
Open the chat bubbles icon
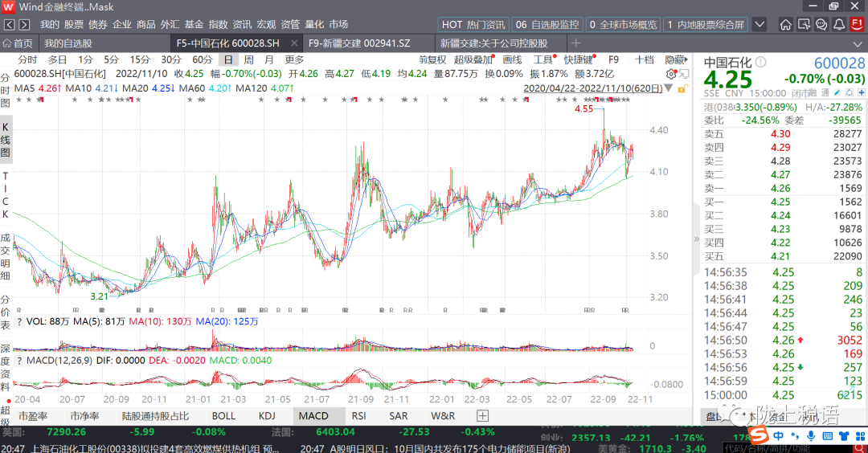(x=821, y=24)
